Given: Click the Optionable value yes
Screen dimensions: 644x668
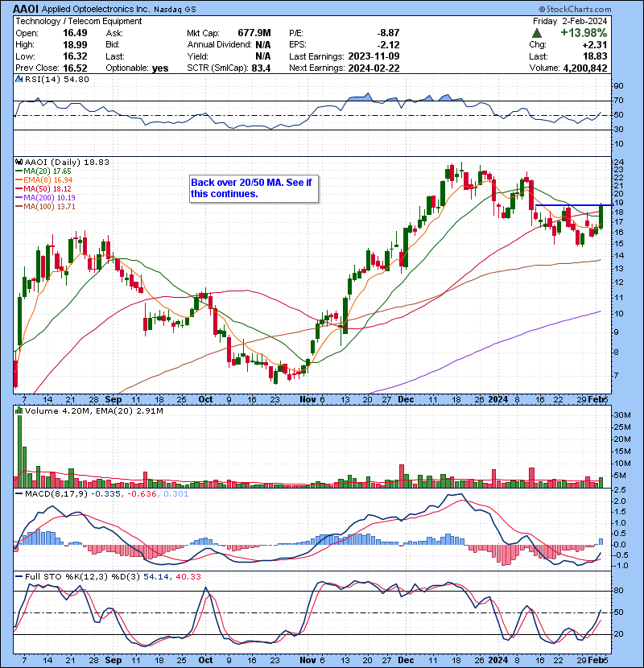Looking at the screenshot, I should pos(160,68).
